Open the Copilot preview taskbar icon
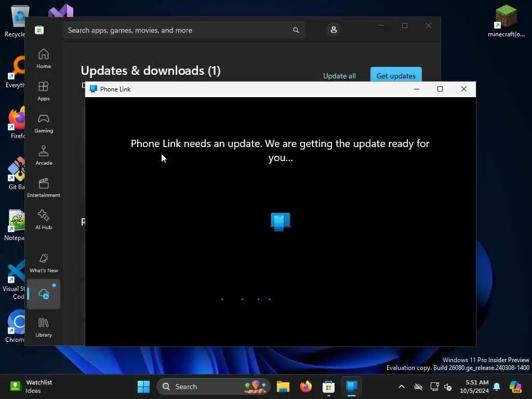Screen dimensions: 532x399 [515, 387]
